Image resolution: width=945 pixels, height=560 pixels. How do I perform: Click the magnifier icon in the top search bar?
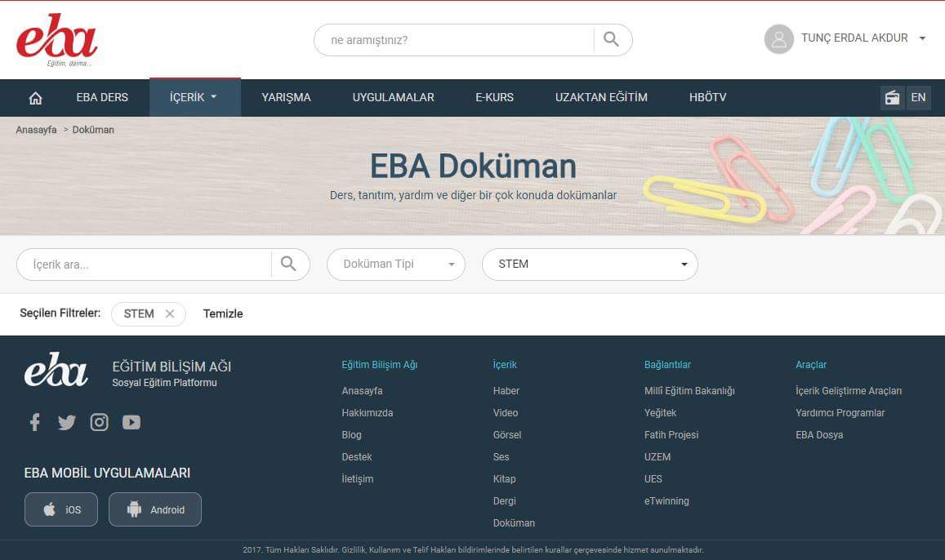point(611,40)
